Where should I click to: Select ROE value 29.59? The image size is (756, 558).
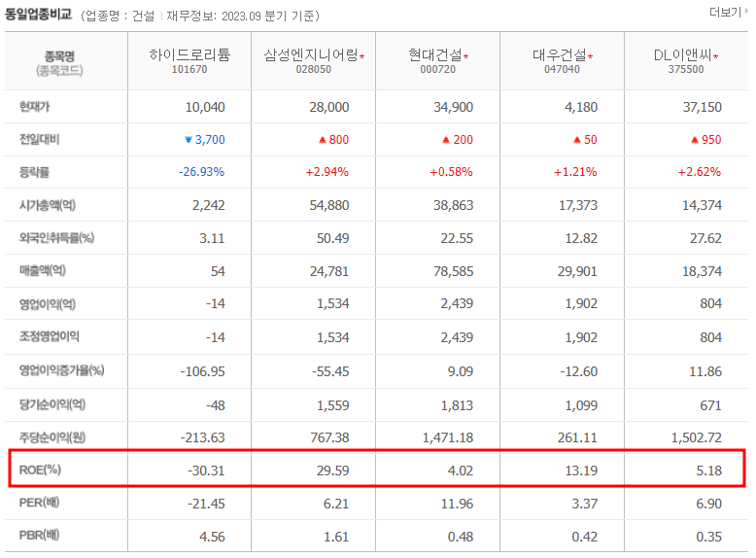point(332,471)
